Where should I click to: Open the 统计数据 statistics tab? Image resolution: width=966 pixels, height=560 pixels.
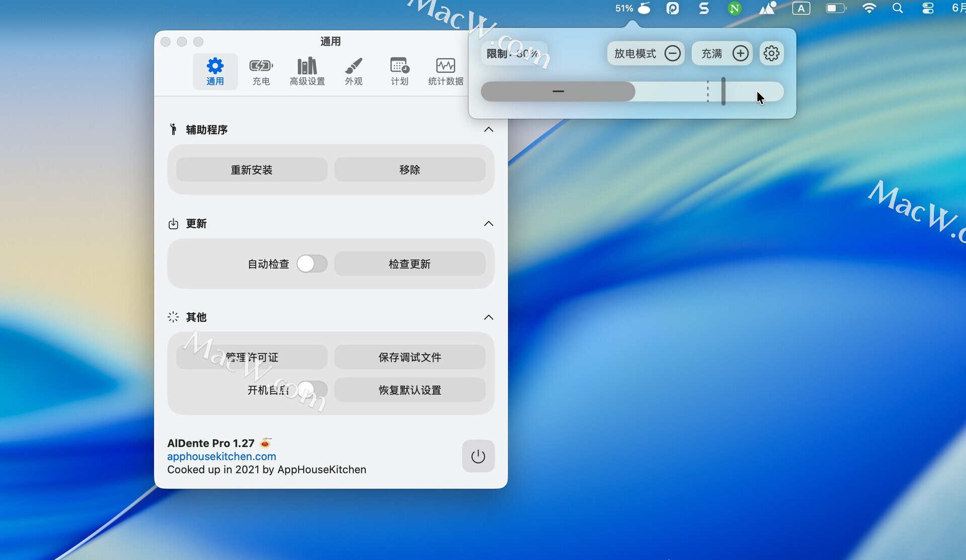(x=445, y=71)
